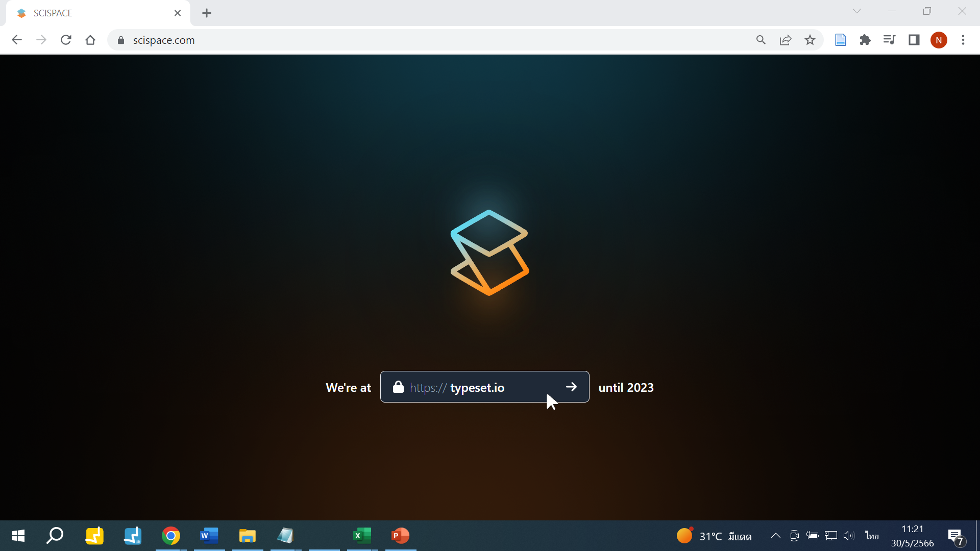Screen dimensions: 980x551
Task: Open the notepad-like taskbar app
Action: [286, 536]
